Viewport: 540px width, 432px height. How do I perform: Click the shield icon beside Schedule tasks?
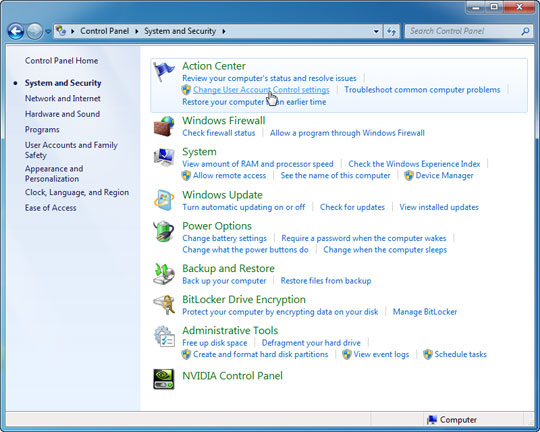click(428, 354)
